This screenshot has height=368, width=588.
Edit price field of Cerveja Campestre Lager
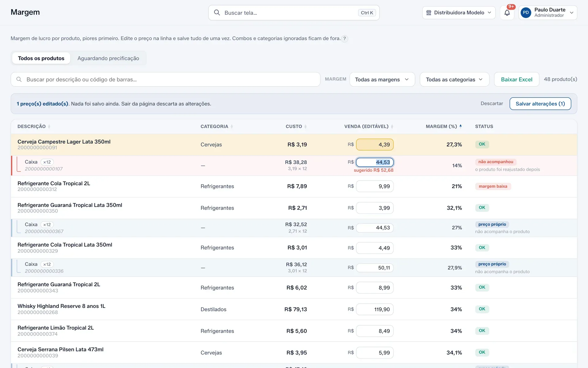[x=375, y=144]
